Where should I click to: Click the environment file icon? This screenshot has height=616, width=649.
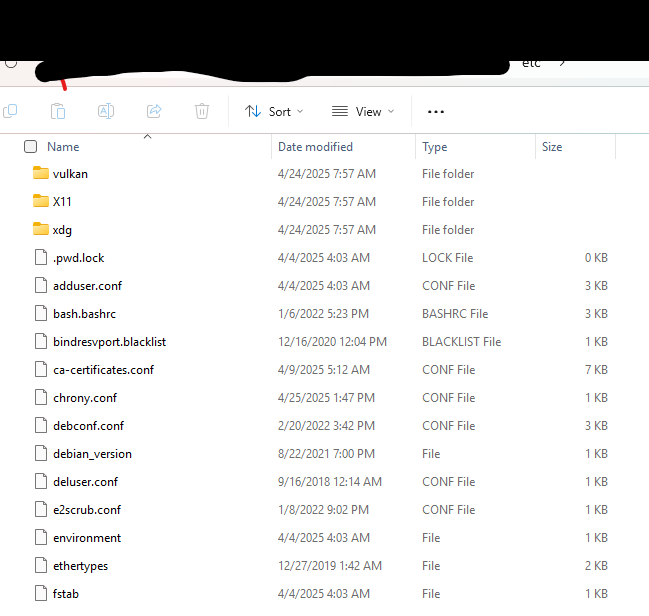[41, 538]
